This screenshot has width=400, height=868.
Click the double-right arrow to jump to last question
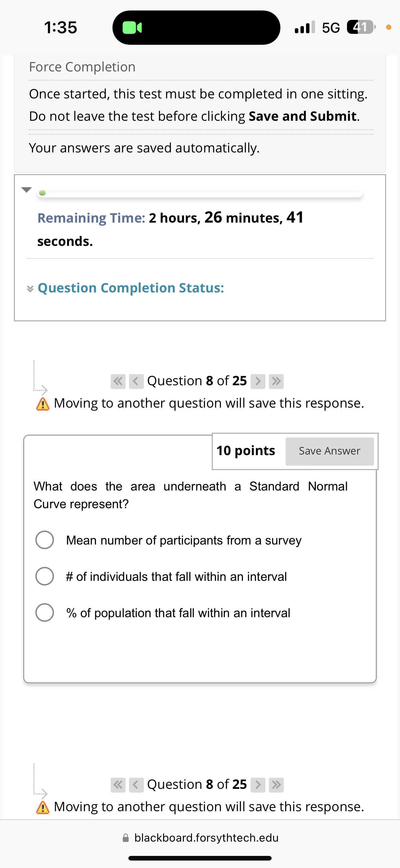tap(276, 381)
